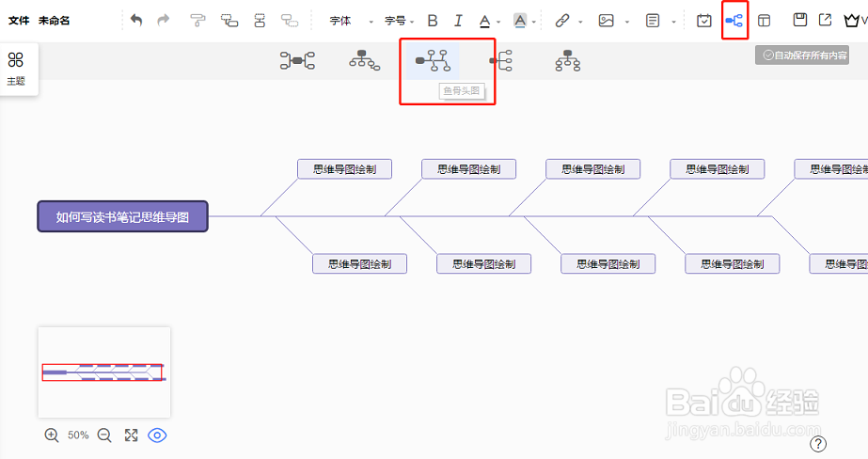Open the 字号 font size dropdown
The image size is (868, 459).
coord(399,21)
